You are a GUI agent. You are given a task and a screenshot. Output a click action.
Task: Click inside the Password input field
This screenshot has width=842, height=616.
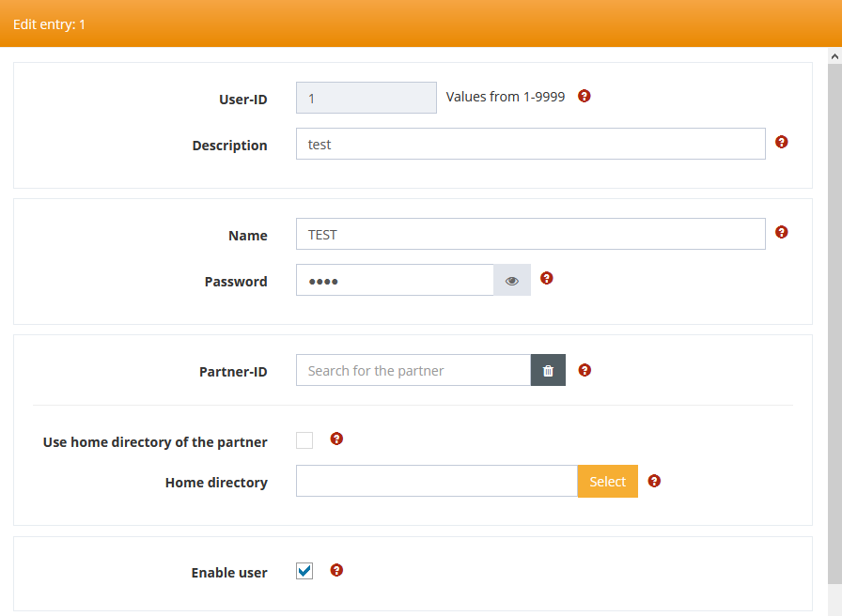[x=395, y=281]
